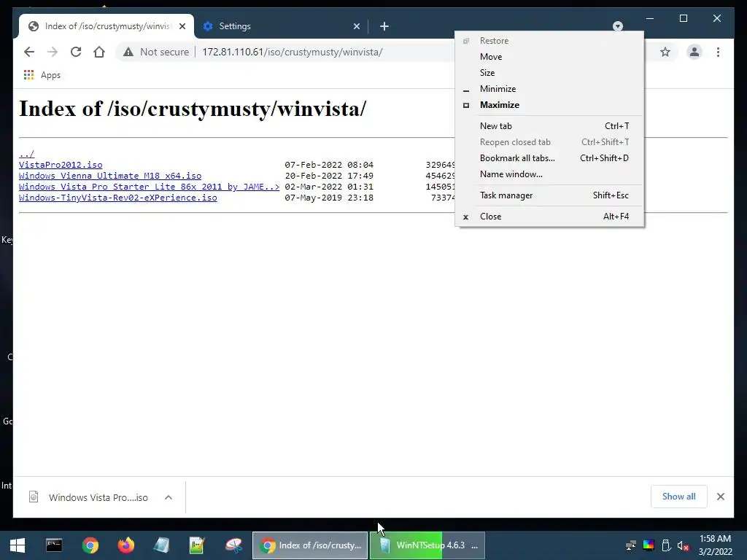Go back using the browser back arrow
747x560 pixels.
pos(29,52)
